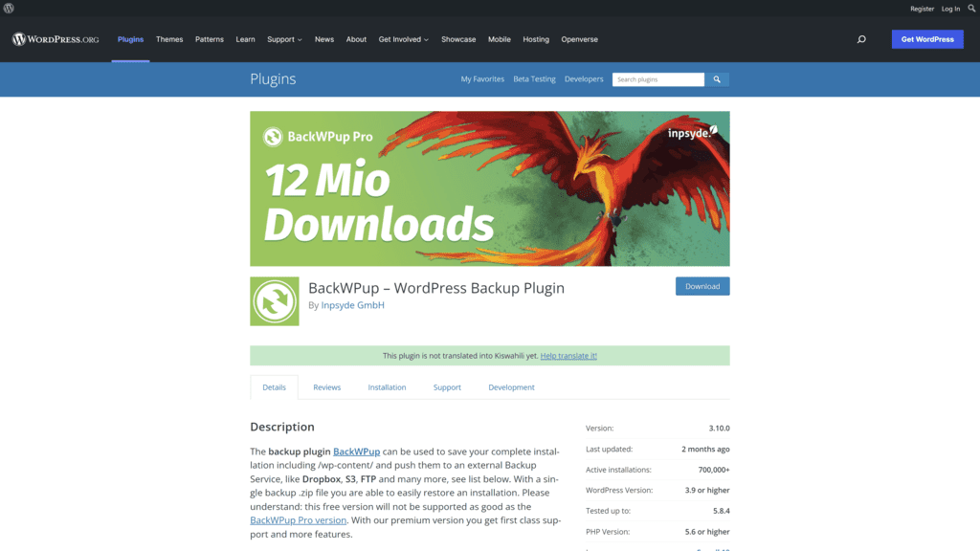Open the Showcase page
Screen dimensions: 980x551
(x=458, y=39)
